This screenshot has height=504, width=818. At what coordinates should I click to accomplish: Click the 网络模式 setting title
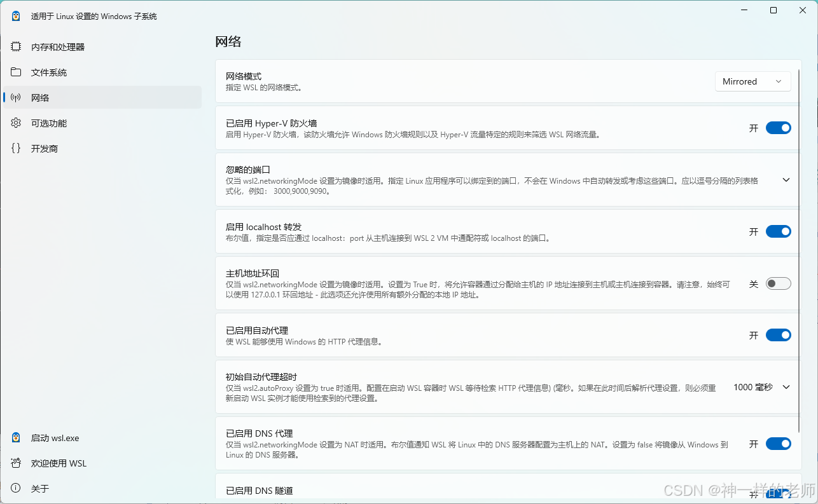coord(244,76)
